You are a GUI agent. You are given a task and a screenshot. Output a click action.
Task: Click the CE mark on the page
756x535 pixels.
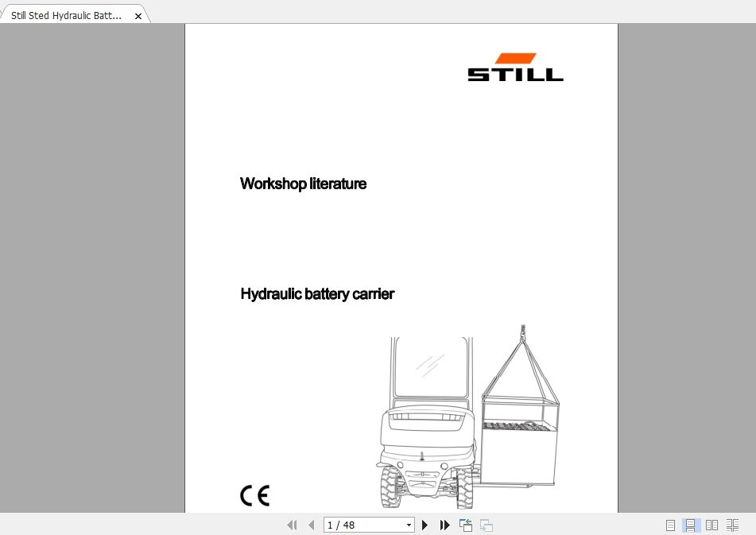(x=255, y=495)
